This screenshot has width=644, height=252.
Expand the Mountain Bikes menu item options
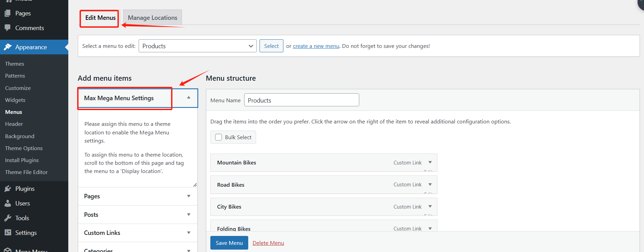click(430, 162)
